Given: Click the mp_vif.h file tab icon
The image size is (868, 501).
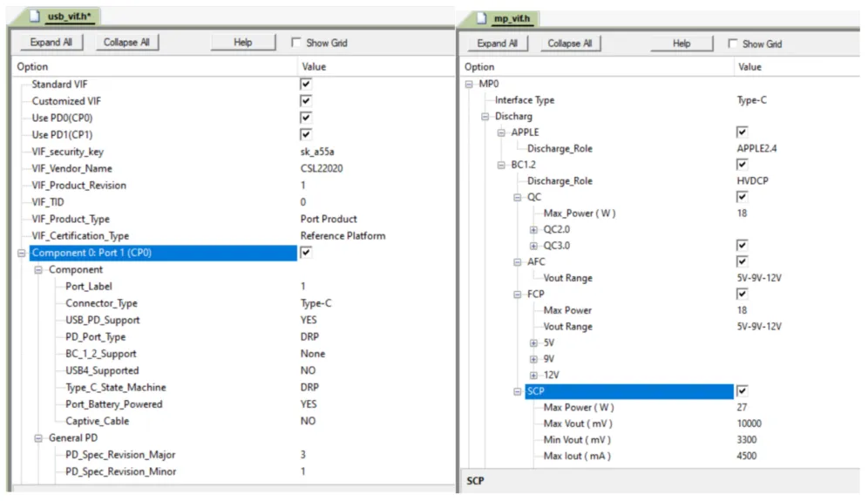Looking at the screenshot, I should (x=482, y=18).
